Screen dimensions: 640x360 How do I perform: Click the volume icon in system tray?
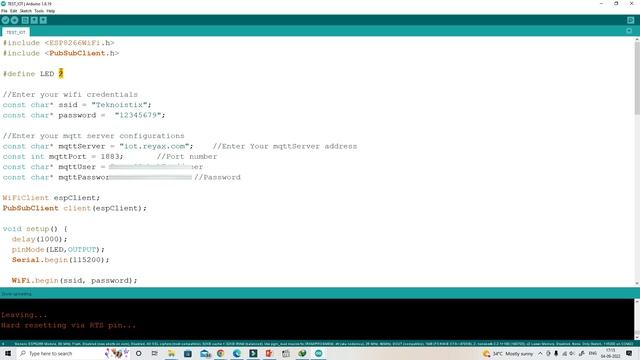tap(572, 353)
